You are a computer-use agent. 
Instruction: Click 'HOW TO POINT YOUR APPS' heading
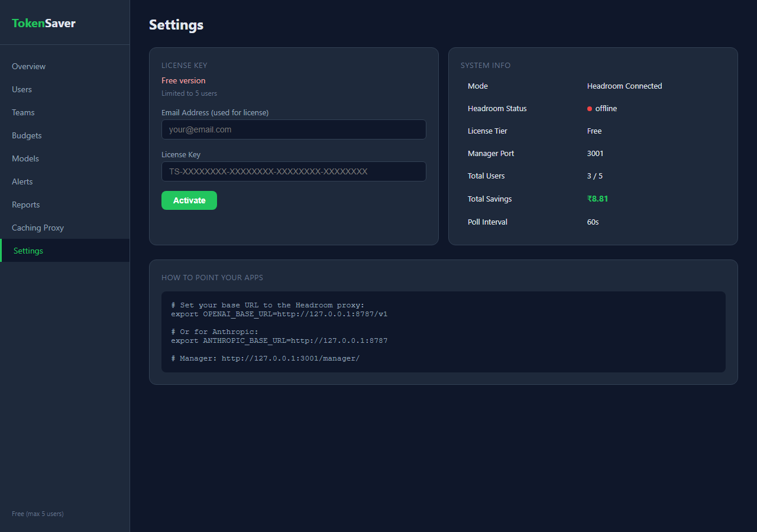coord(212,278)
